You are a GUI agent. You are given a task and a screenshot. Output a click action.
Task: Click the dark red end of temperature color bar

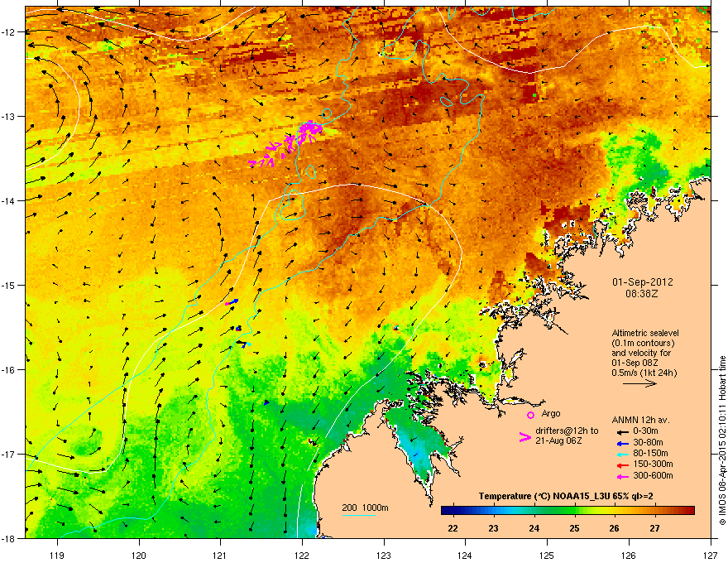(x=688, y=511)
